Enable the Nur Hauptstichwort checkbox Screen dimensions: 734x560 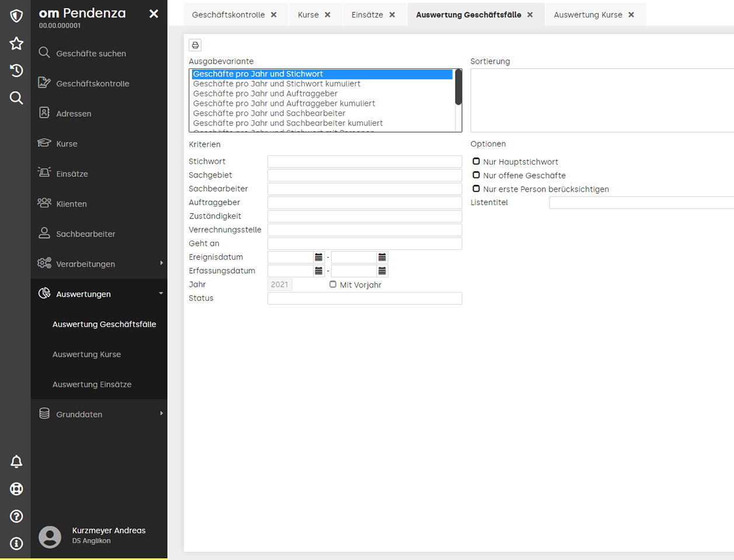(476, 162)
